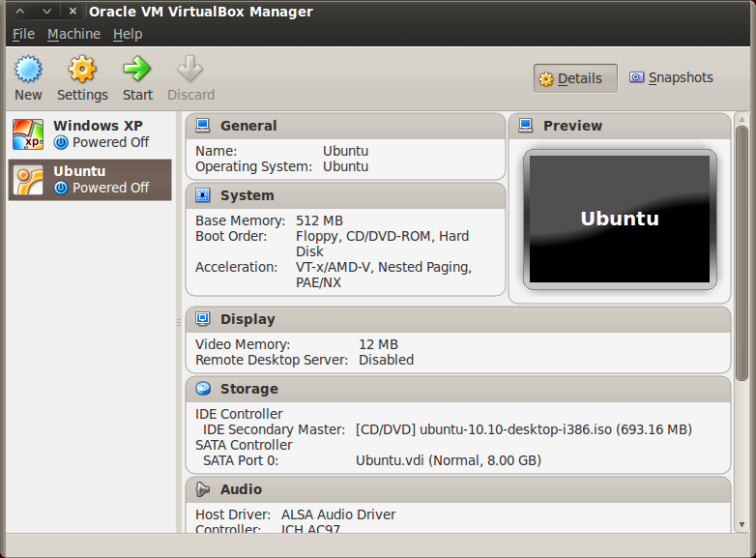Click ubuntu-10.10-desktop-i386.iso entry
Image resolution: width=756 pixels, height=558 pixels.
coord(524,429)
